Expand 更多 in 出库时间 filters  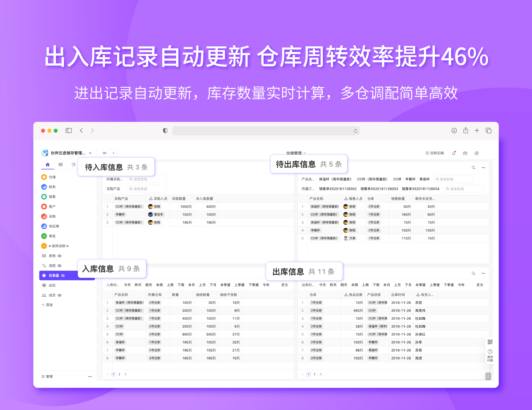point(480,285)
